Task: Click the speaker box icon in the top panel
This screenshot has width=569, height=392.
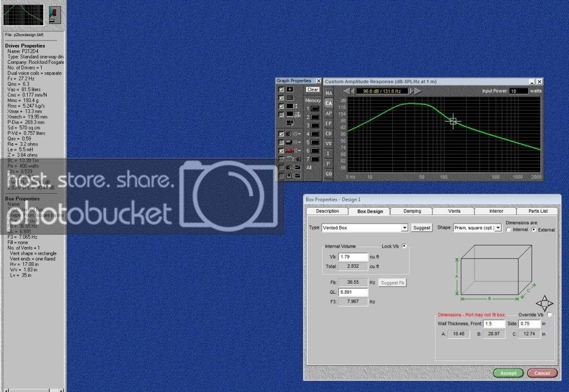Action: tap(55, 15)
